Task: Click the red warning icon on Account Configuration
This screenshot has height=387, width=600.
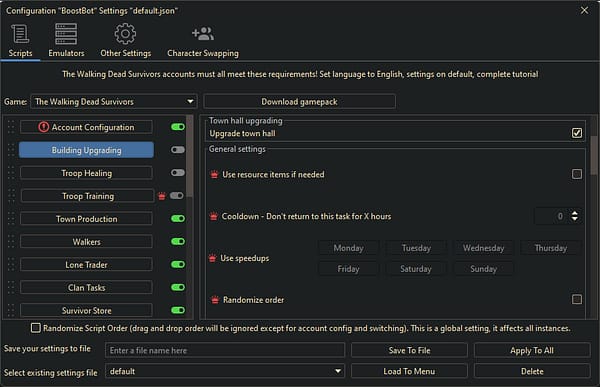Action: [44, 127]
